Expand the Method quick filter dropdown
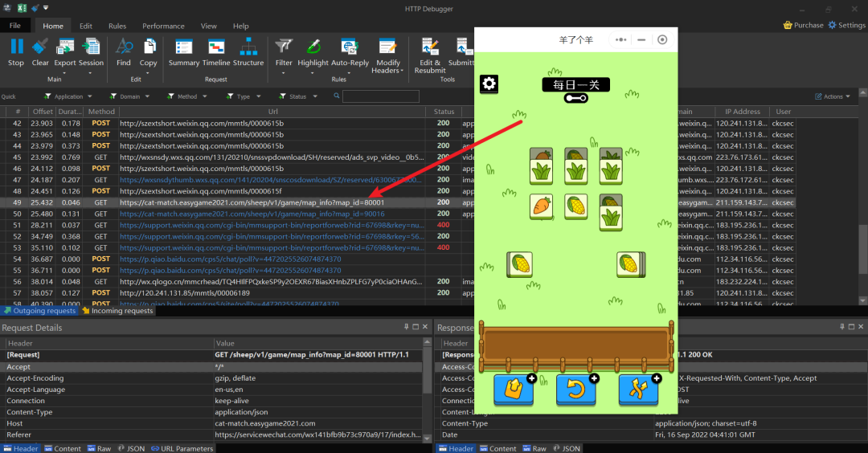 (182, 96)
